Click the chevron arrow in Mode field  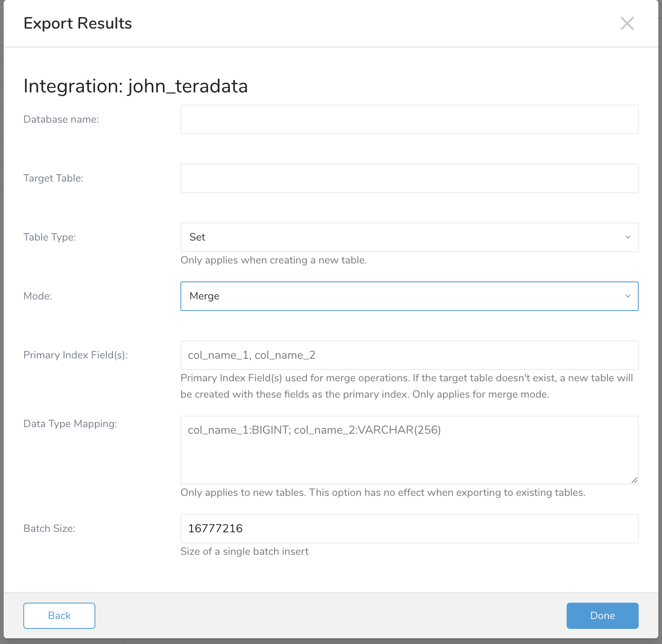coord(628,296)
